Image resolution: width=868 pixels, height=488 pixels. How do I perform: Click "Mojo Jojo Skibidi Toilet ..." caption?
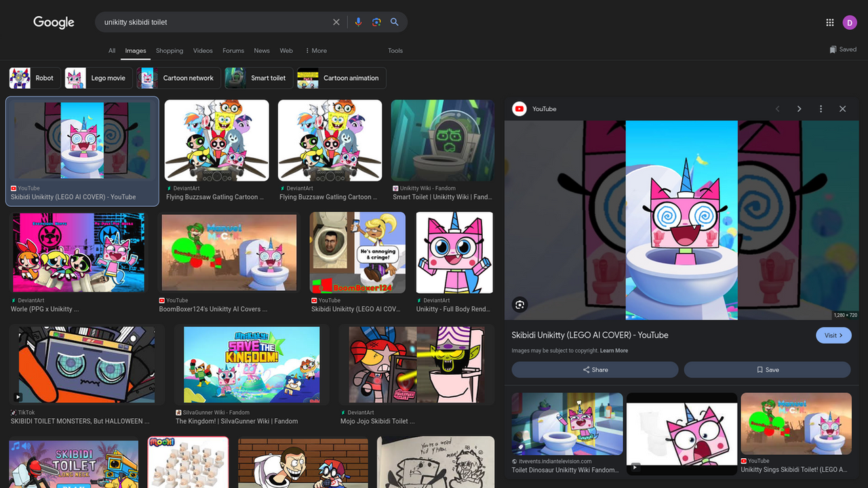377,421
